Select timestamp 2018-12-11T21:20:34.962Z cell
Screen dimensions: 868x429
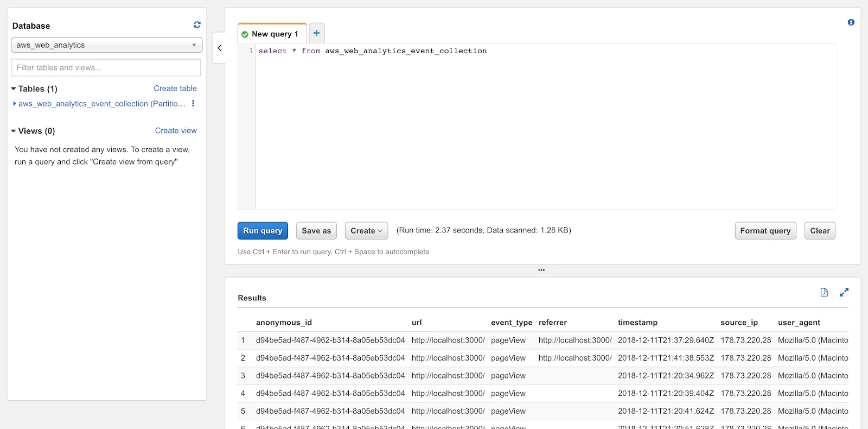pyautogui.click(x=666, y=376)
